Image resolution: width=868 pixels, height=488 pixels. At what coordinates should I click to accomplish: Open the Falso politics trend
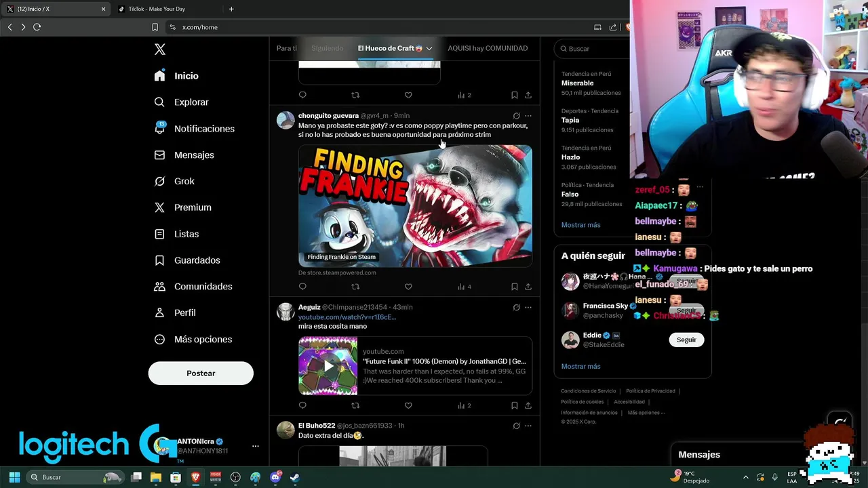tap(570, 194)
